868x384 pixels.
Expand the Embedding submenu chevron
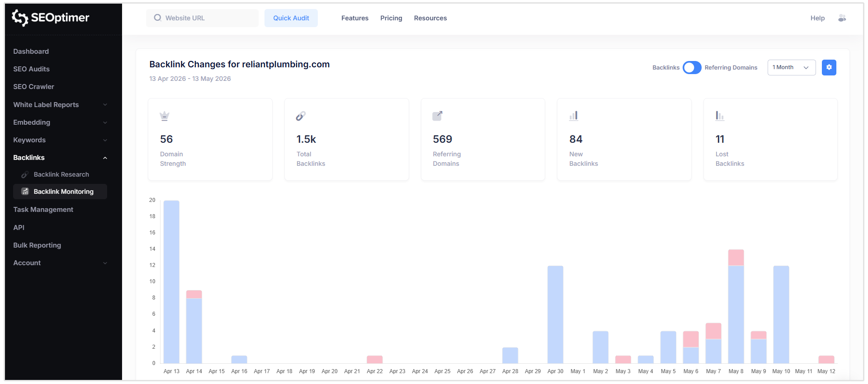105,122
